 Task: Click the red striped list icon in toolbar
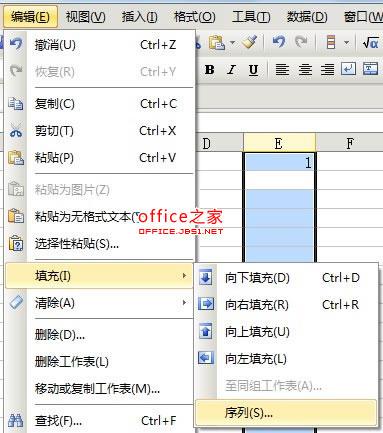pyautogui.click(x=331, y=42)
